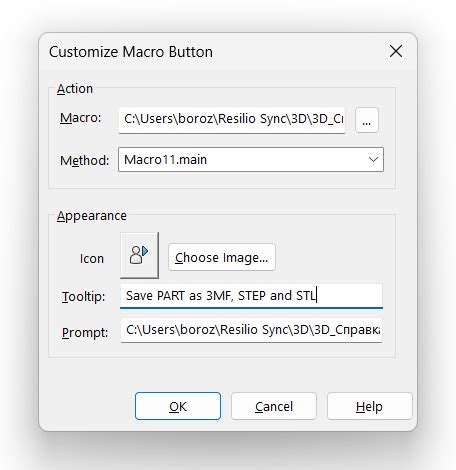The height and width of the screenshot is (470, 456).
Task: Click the Method: label
Action: pos(84,161)
